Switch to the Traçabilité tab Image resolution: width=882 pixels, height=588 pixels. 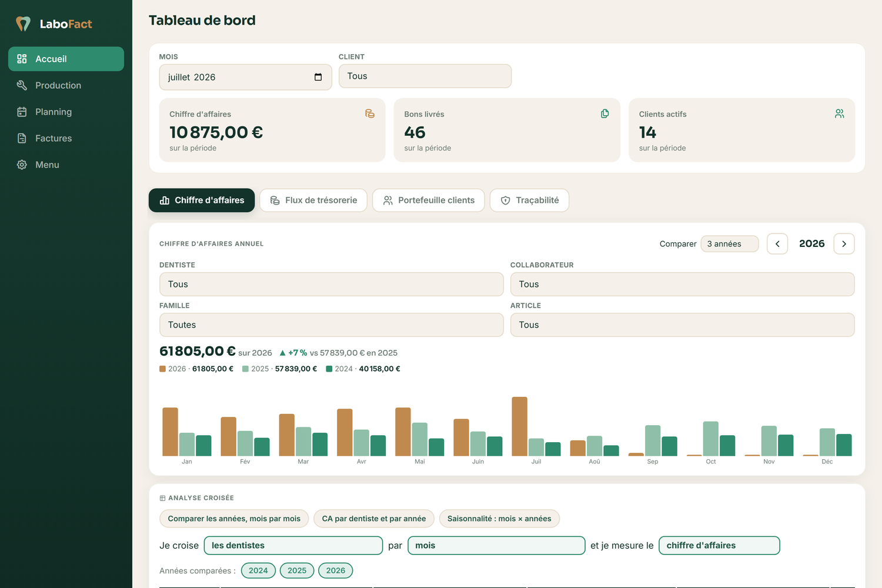point(529,201)
